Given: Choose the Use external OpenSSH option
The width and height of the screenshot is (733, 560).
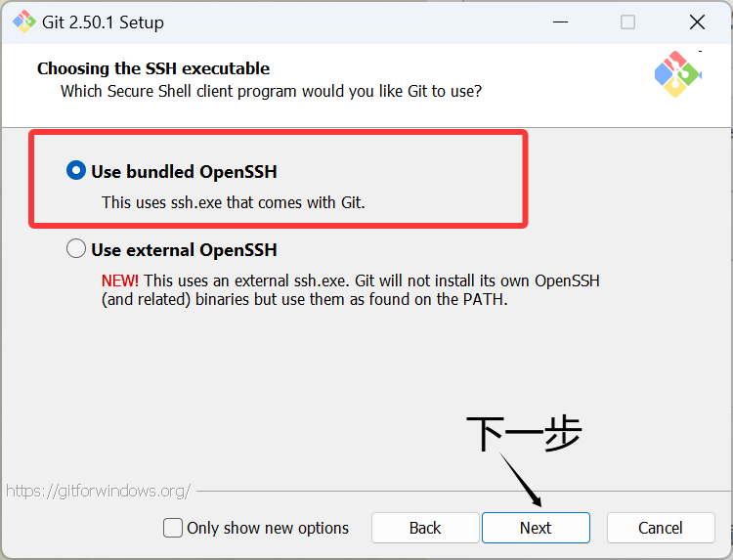Looking at the screenshot, I should coord(76,249).
